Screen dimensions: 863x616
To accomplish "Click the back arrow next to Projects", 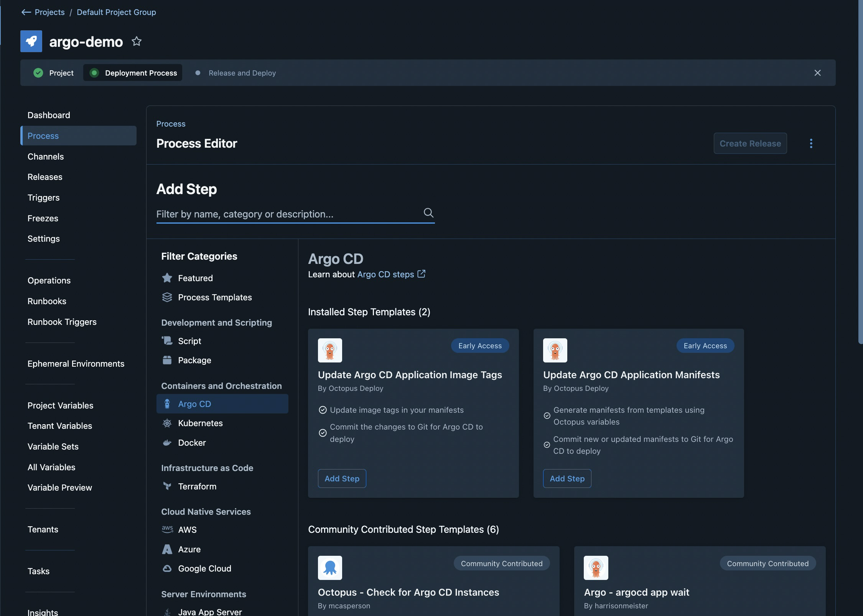I will pyautogui.click(x=26, y=12).
